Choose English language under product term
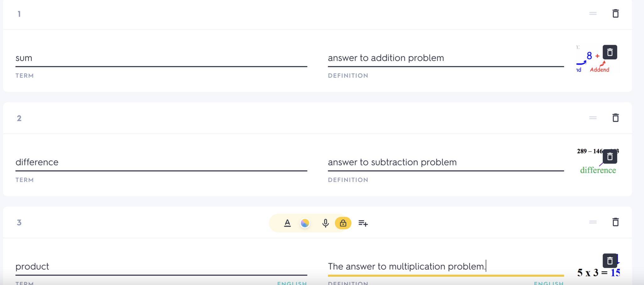644x285 pixels. pos(292,283)
